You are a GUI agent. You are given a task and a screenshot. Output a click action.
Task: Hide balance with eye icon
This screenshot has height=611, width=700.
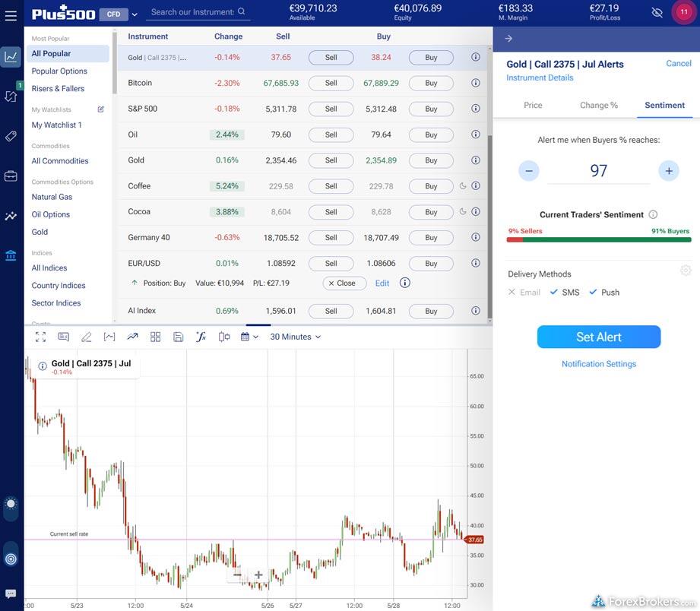[x=657, y=13]
